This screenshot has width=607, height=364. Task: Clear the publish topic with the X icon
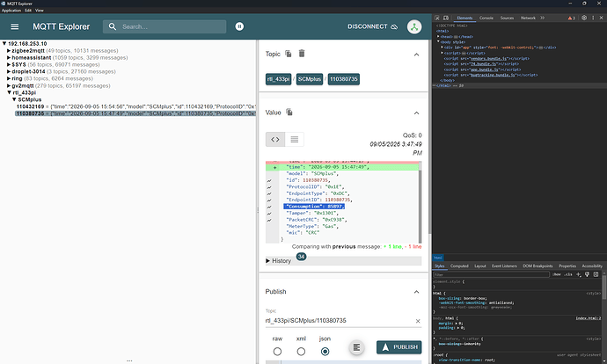click(418, 321)
